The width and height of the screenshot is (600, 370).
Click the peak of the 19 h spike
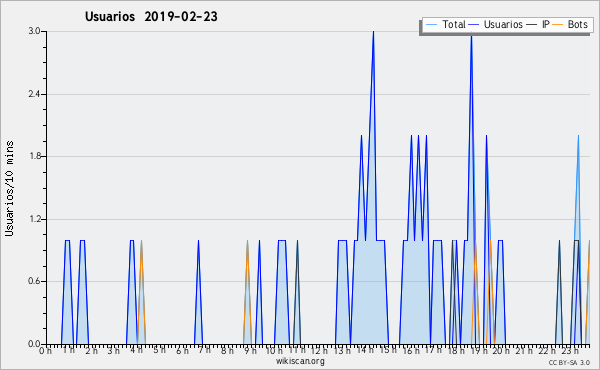471,36
